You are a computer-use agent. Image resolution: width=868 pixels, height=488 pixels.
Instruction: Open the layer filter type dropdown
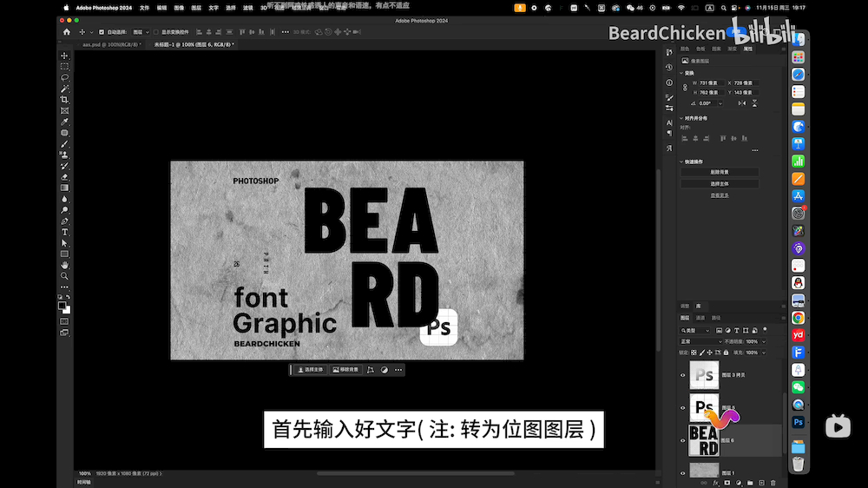click(x=695, y=330)
